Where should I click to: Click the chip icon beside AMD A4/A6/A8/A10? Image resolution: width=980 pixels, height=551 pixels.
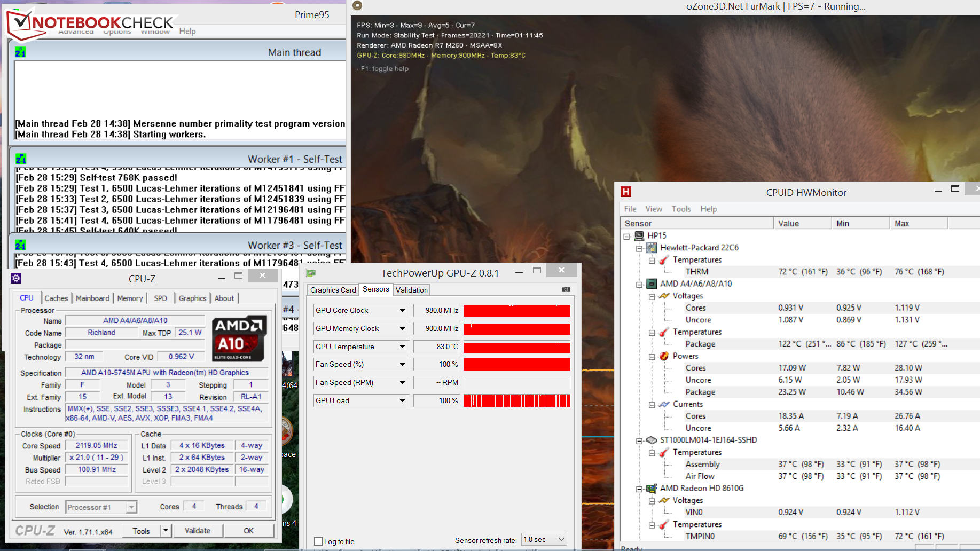pyautogui.click(x=652, y=284)
